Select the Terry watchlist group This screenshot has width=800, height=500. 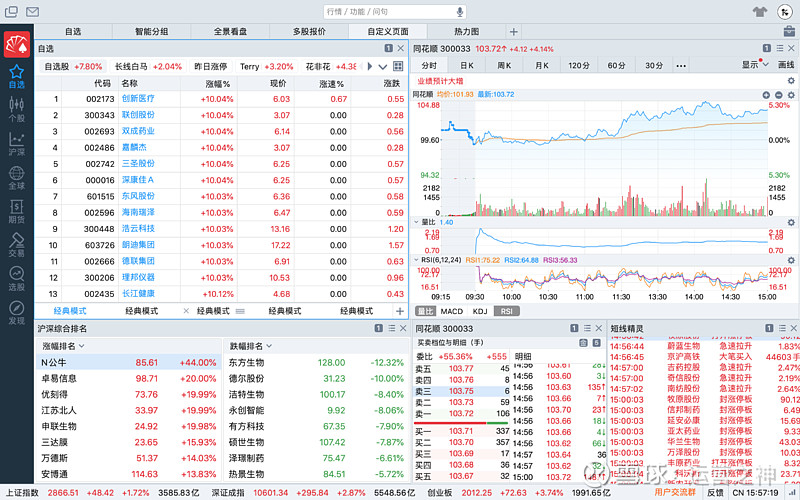(266, 66)
